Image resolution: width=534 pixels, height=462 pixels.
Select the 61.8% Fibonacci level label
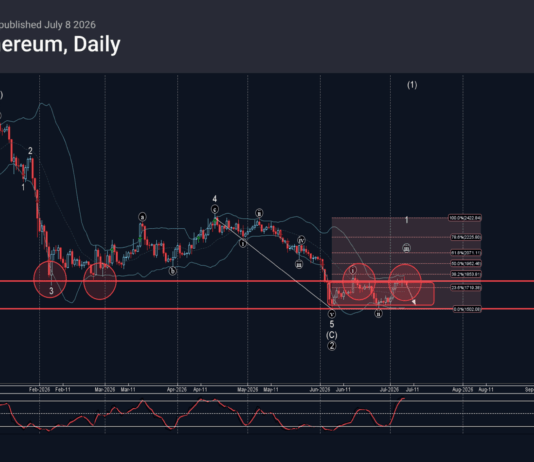(x=466, y=253)
